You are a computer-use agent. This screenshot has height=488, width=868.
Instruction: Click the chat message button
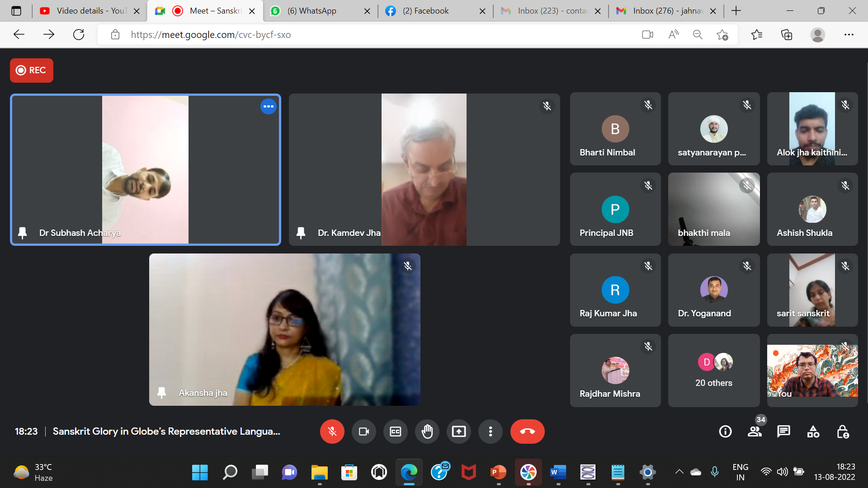point(784,432)
